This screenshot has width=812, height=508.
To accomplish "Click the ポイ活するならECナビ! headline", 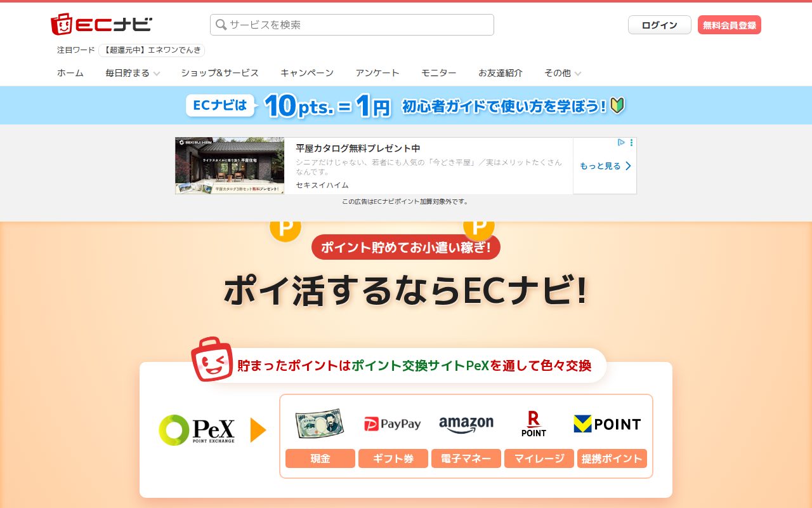I will [x=406, y=291].
